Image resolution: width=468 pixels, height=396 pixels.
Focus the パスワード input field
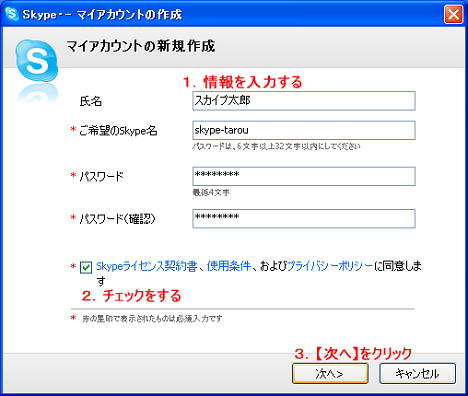pos(304,176)
